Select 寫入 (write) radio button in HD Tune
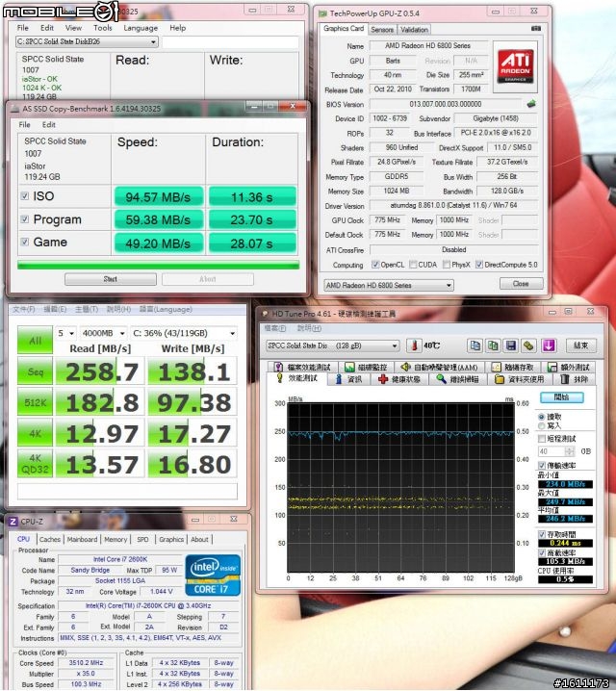 coord(542,425)
